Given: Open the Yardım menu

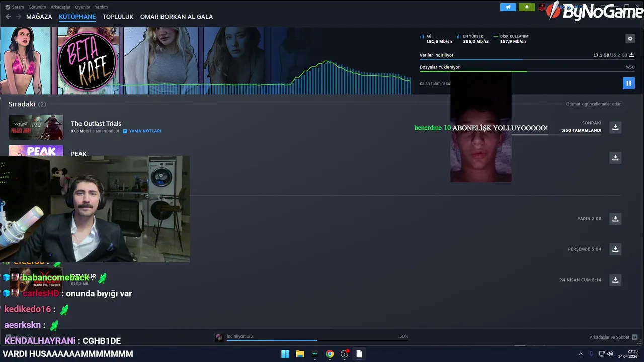Looking at the screenshot, I should click(x=101, y=7).
